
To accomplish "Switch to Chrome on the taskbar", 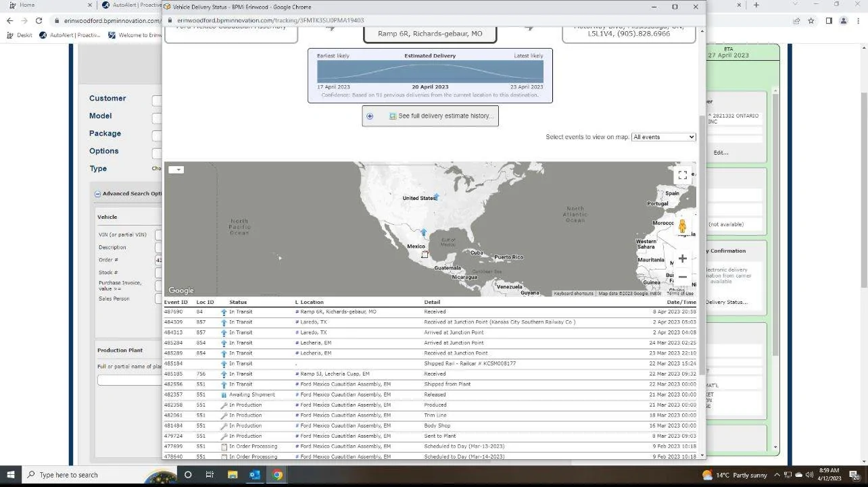I will pyautogui.click(x=277, y=475).
